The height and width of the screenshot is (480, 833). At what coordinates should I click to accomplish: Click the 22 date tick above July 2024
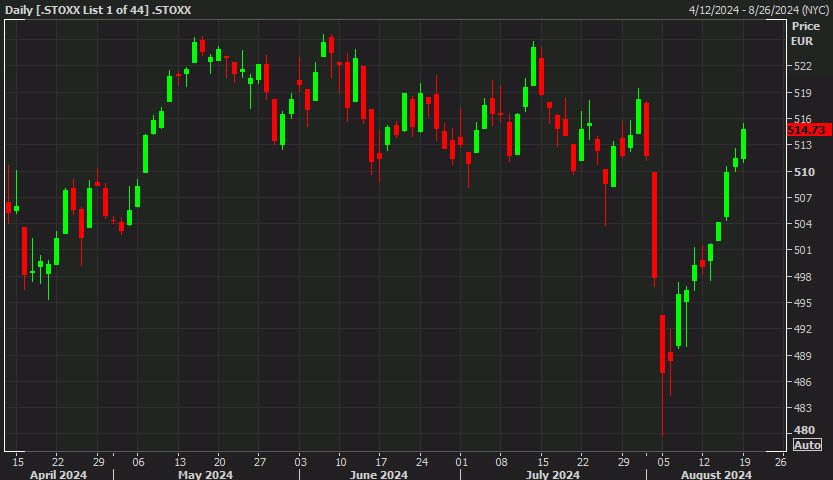coord(583,462)
